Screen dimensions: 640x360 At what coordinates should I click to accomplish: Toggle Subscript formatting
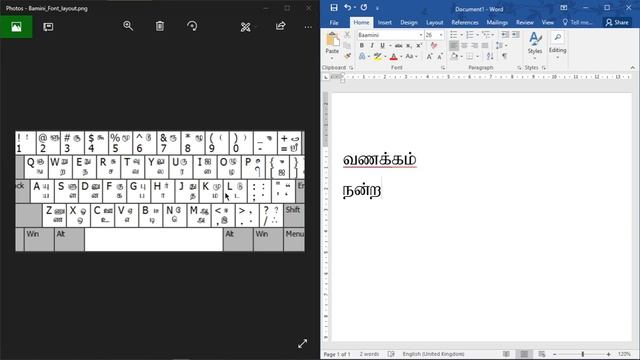click(x=409, y=46)
